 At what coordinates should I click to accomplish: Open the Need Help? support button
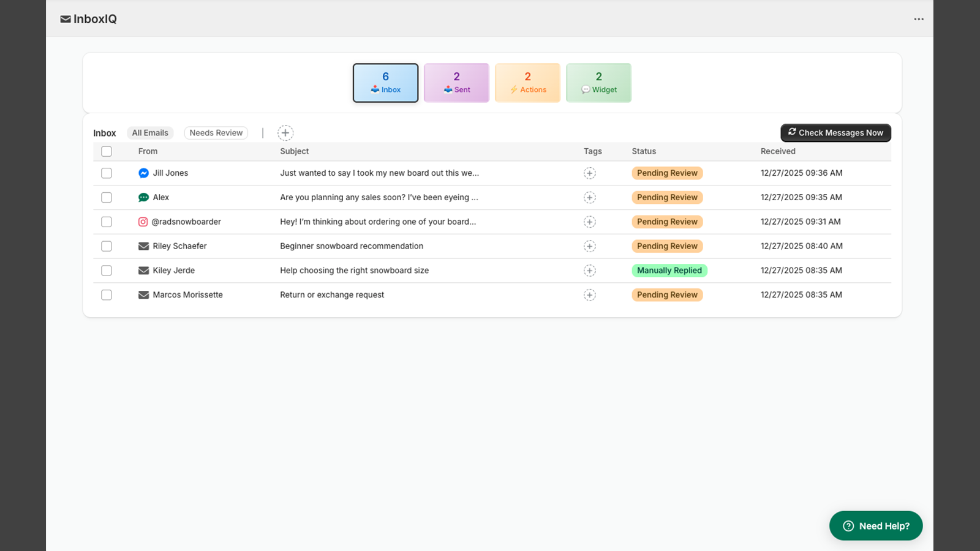coord(875,526)
